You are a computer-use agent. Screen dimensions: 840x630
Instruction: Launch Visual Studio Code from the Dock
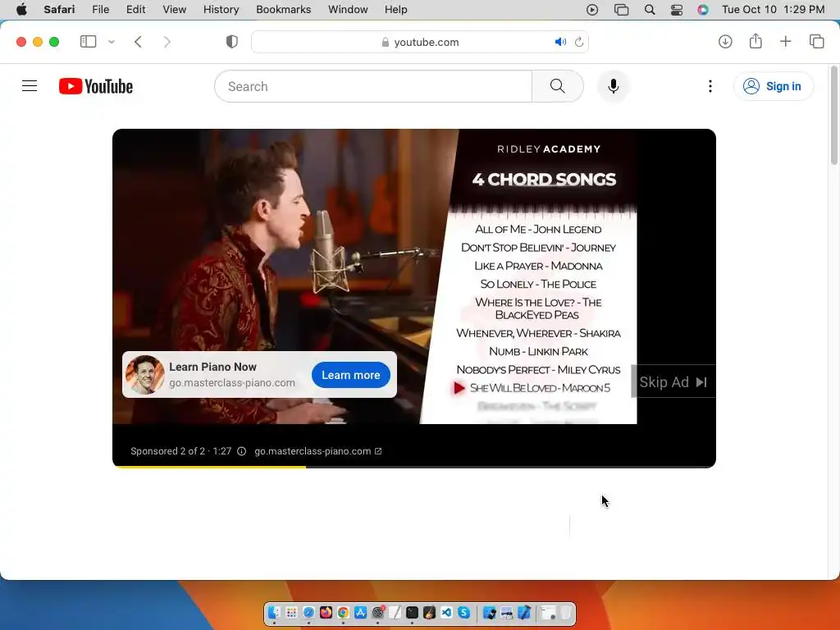[x=446, y=612]
